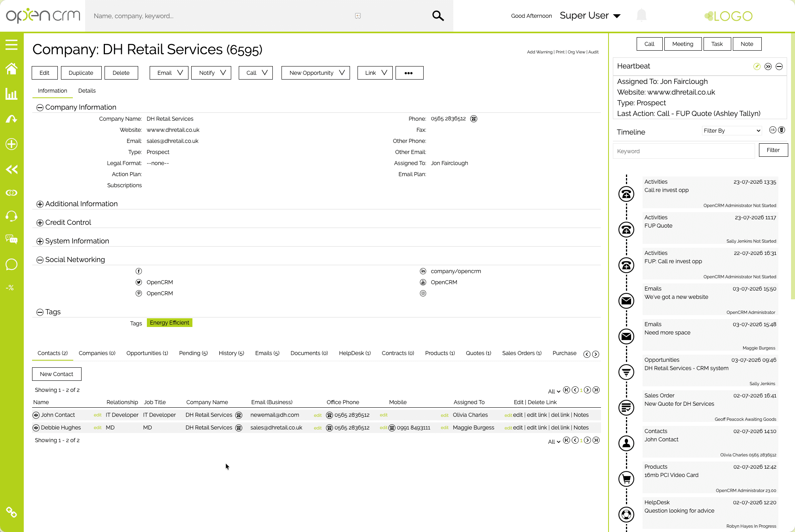
Task: Open the Super User account menu
Action: coord(590,15)
